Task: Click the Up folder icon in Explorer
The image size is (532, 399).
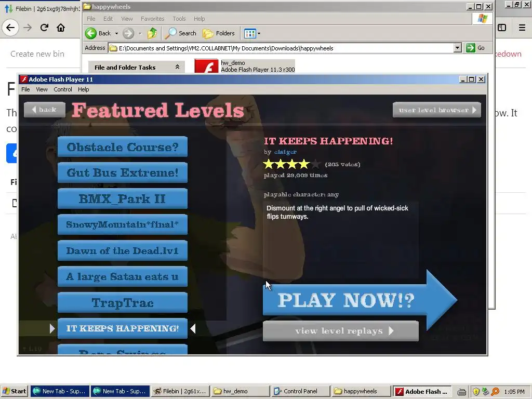Action: click(152, 33)
